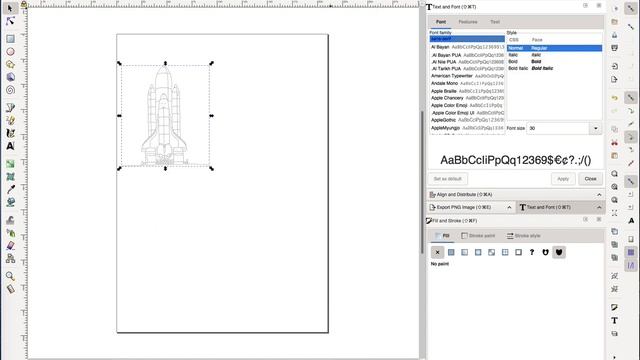Click the space shuttle drawing on canvas

click(164, 116)
